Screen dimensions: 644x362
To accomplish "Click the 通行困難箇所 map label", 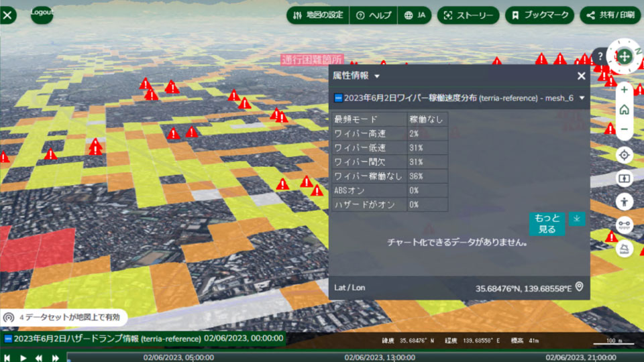I will pyautogui.click(x=312, y=60).
